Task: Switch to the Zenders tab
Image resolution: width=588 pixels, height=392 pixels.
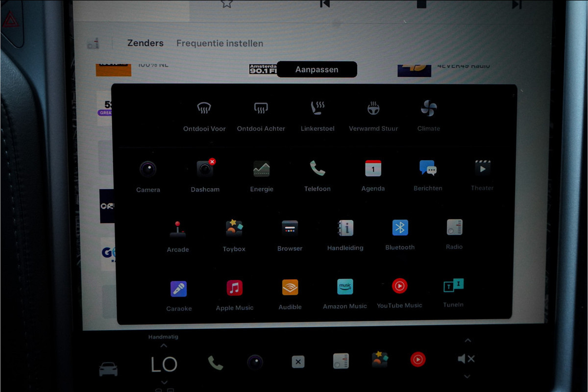Action: click(x=146, y=43)
